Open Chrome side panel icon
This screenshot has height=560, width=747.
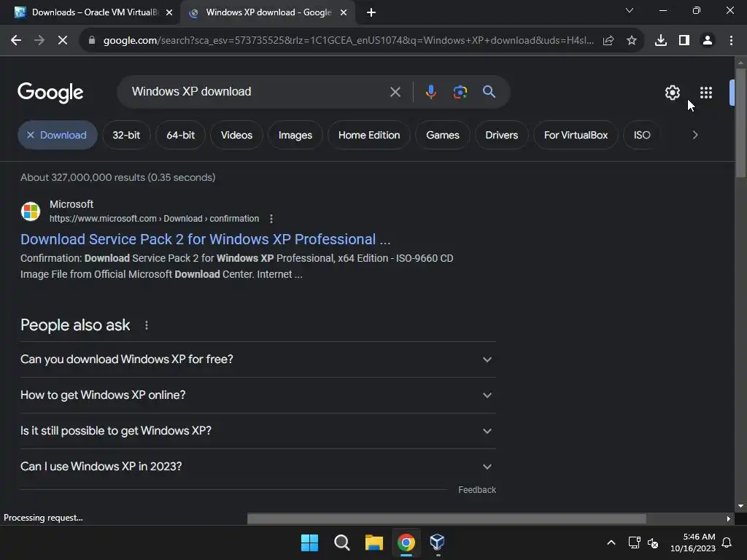pos(684,41)
